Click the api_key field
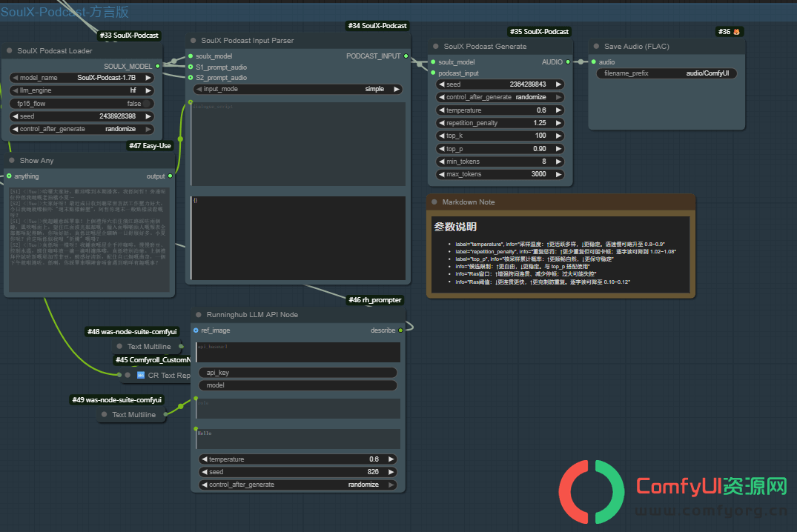 tap(298, 373)
